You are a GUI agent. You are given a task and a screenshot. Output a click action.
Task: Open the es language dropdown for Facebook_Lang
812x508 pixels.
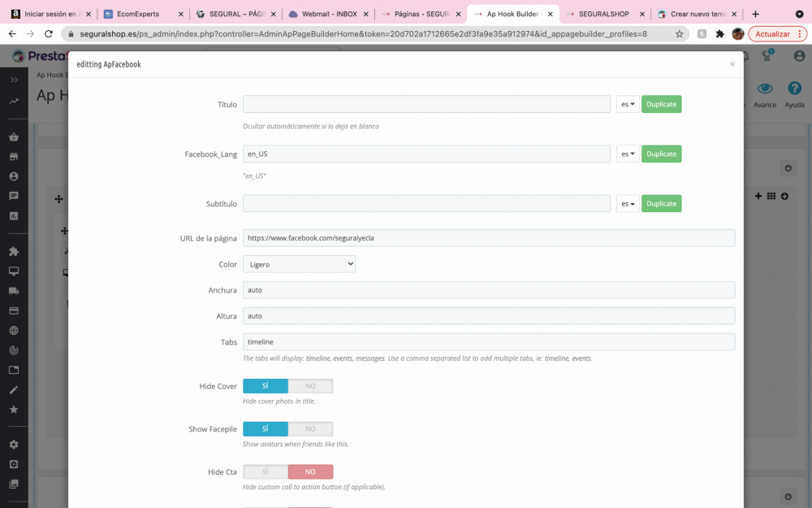click(628, 154)
